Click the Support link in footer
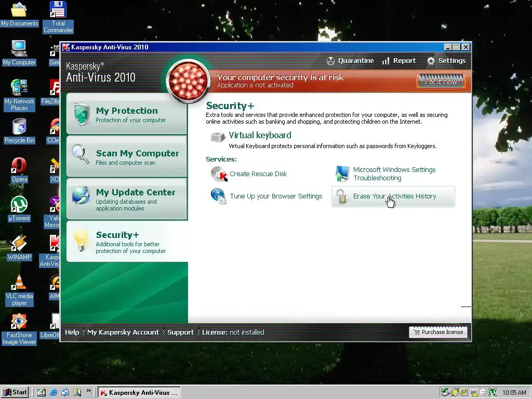The height and width of the screenshot is (399, 532). pyautogui.click(x=180, y=332)
